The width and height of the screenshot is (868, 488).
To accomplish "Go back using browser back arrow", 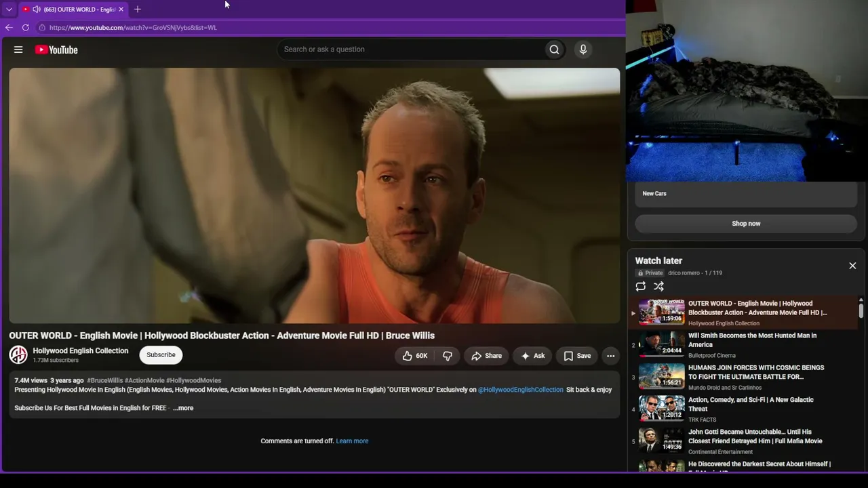I will tap(9, 28).
